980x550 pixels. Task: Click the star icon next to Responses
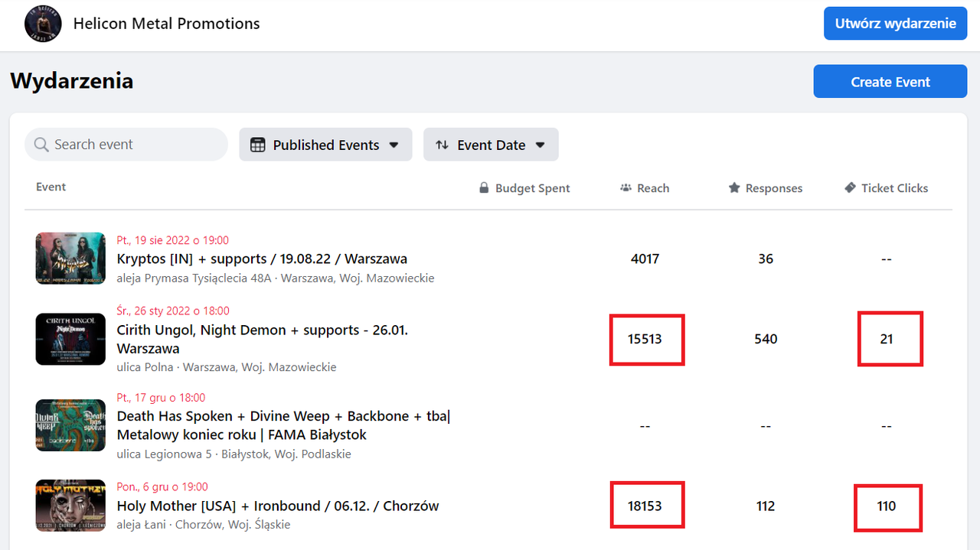(x=734, y=188)
